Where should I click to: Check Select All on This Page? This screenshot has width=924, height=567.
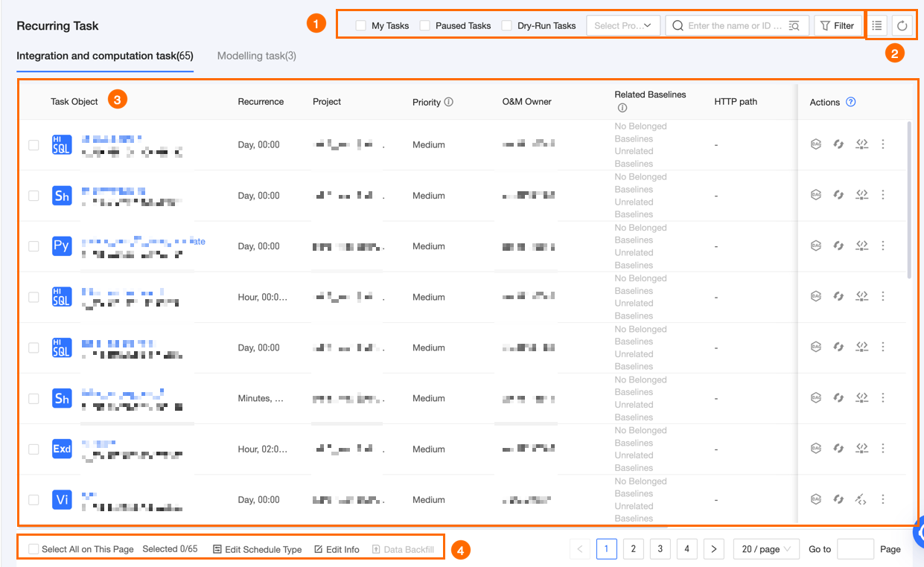click(34, 549)
